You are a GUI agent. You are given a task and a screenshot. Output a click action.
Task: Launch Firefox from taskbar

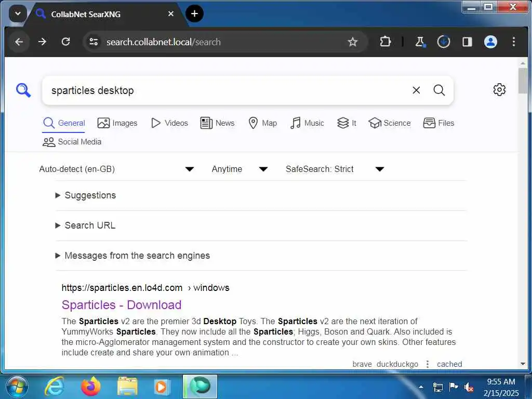(91, 387)
